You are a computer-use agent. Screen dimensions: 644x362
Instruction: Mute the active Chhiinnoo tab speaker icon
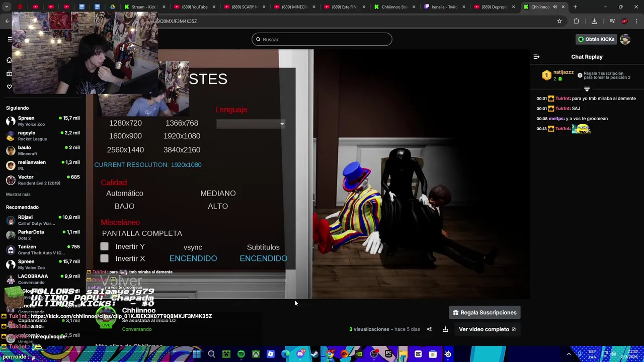[555, 7]
